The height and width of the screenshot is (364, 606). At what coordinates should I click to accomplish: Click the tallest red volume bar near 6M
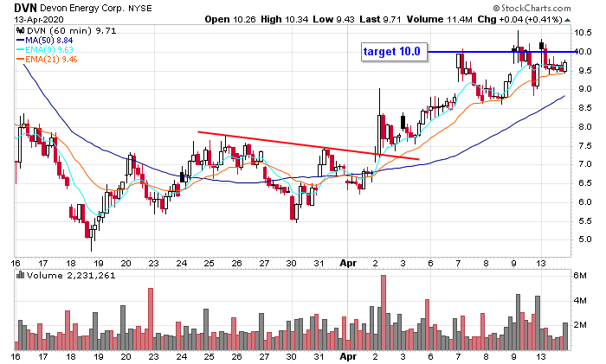point(384,313)
